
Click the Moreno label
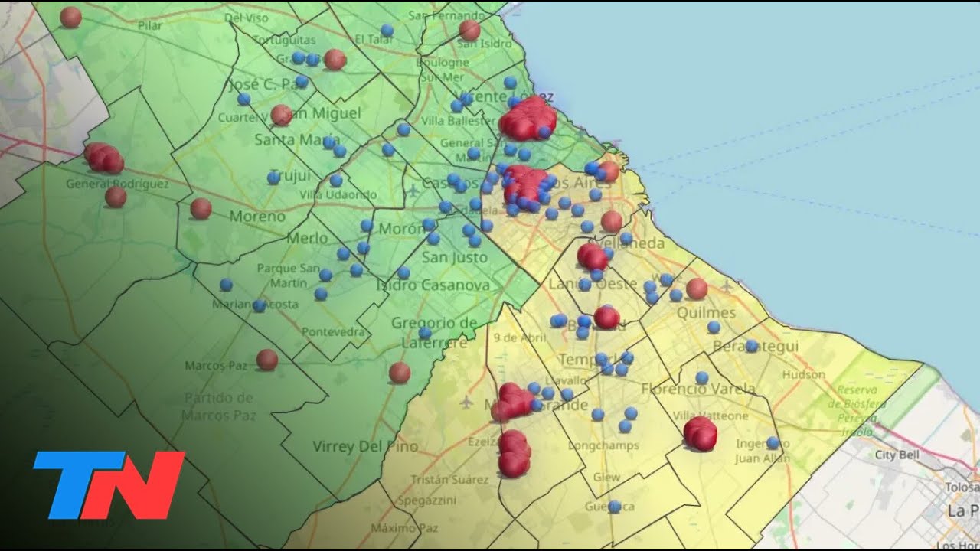click(257, 217)
